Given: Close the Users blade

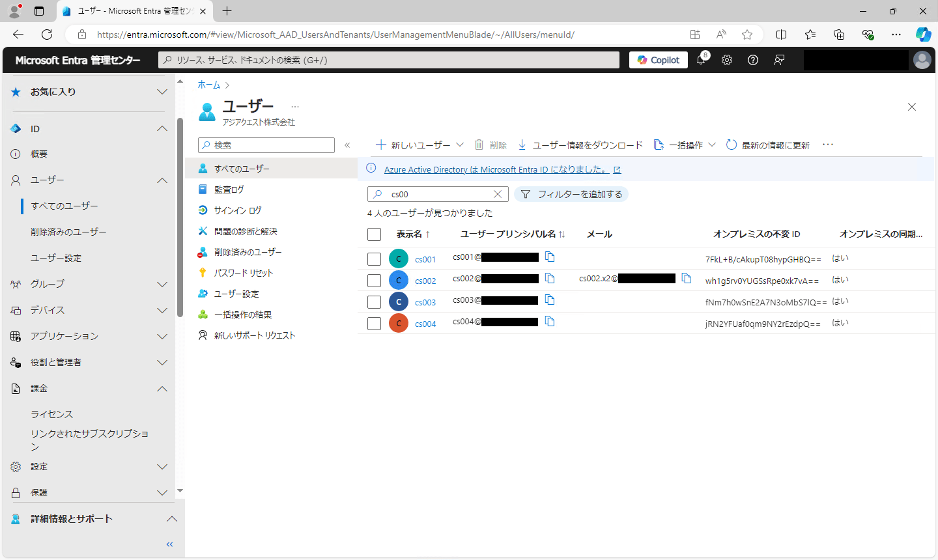Looking at the screenshot, I should point(912,107).
